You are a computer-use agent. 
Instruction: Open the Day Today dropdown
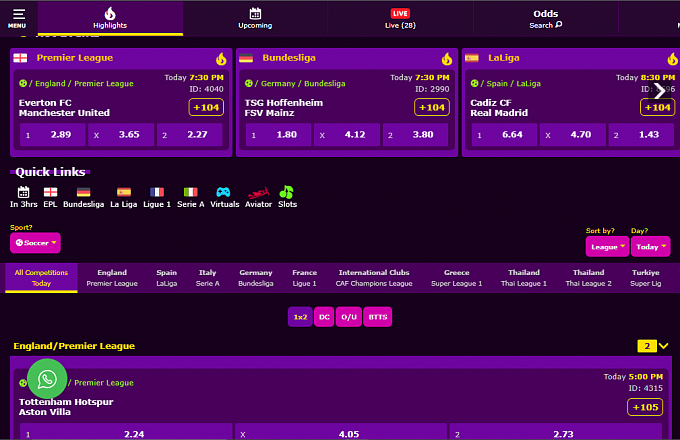[651, 247]
